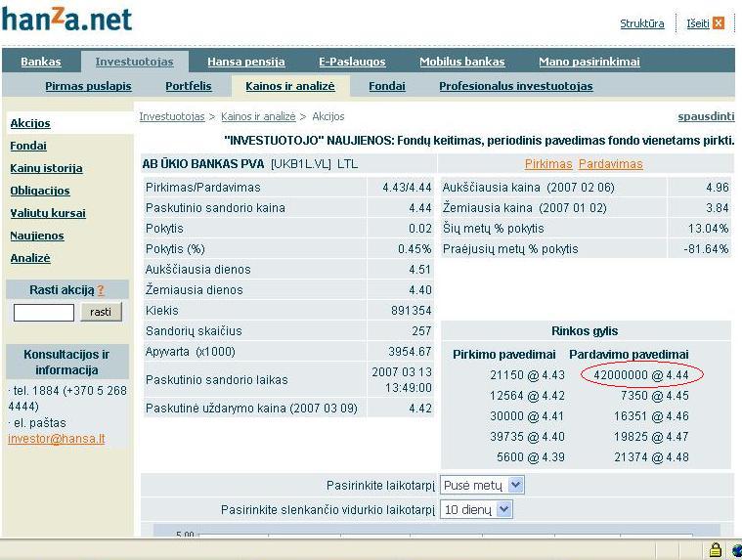Open Analizė in sidebar
Viewport: 742px width, 560px height.
30,258
